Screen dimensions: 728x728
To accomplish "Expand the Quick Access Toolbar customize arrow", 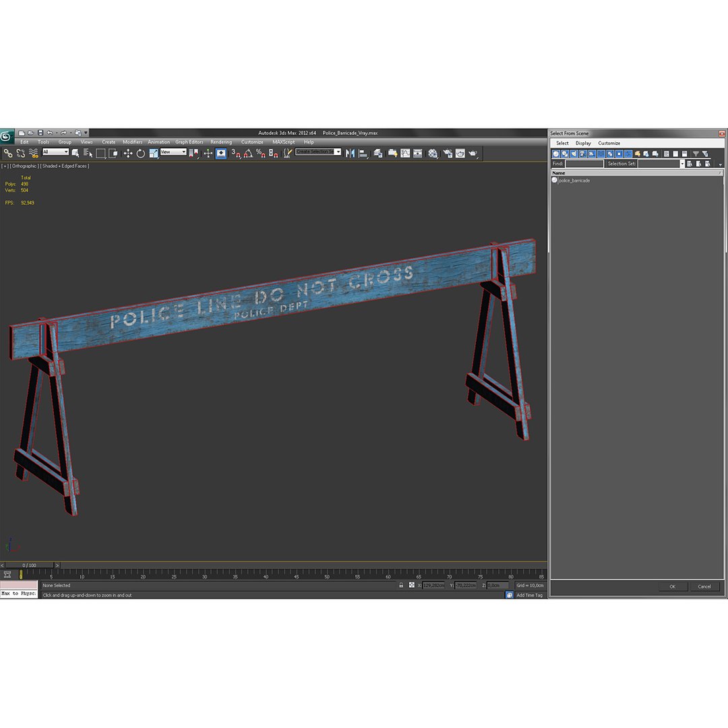I will point(86,133).
